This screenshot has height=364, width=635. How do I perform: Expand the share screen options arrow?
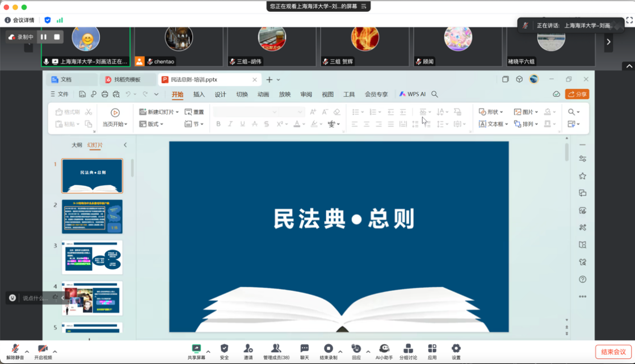tap(208, 352)
